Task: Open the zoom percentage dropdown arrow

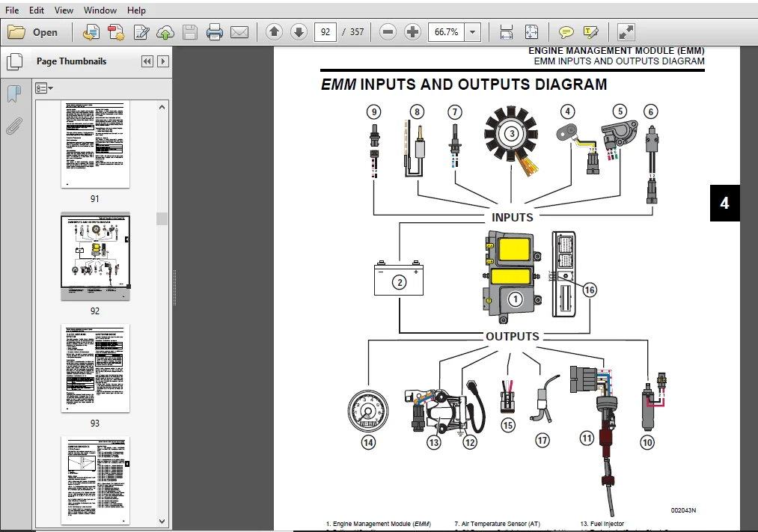Action: coord(473,32)
